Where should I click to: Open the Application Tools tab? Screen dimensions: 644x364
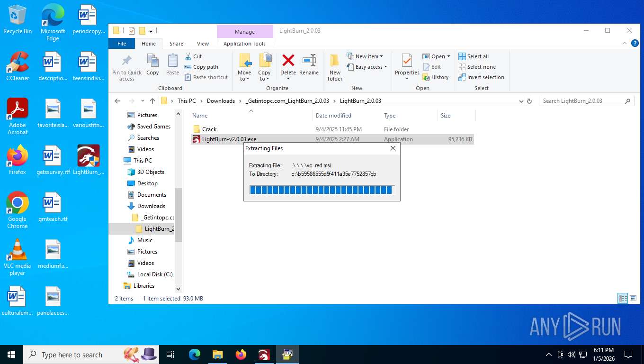tap(245, 44)
